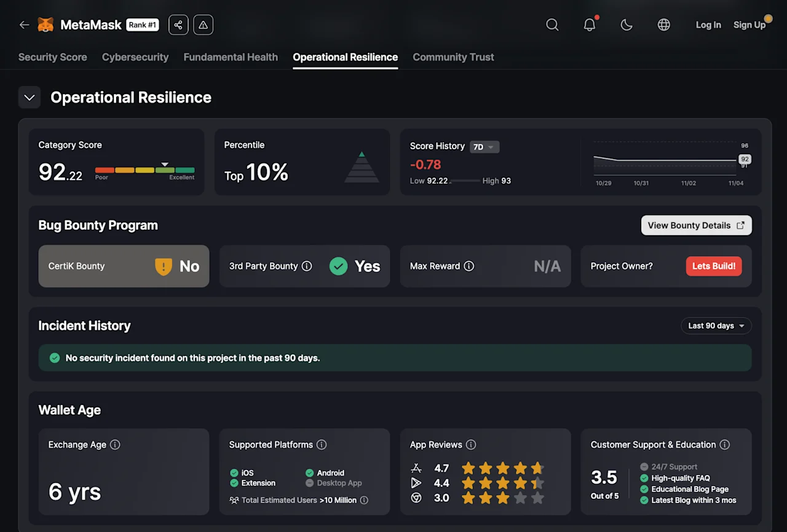Click the 92 marker on score chart
This screenshot has width=787, height=532.
coord(745,159)
